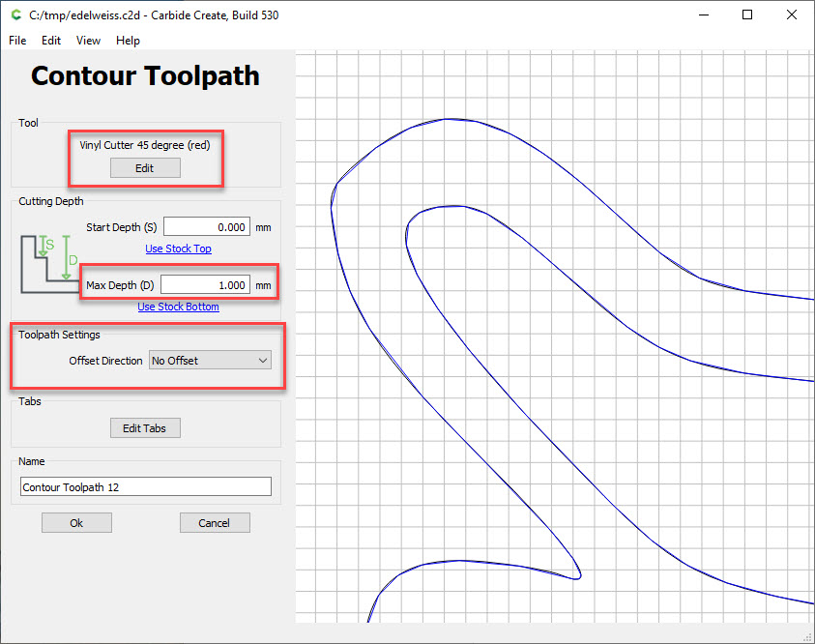Open the Help menu

point(128,41)
